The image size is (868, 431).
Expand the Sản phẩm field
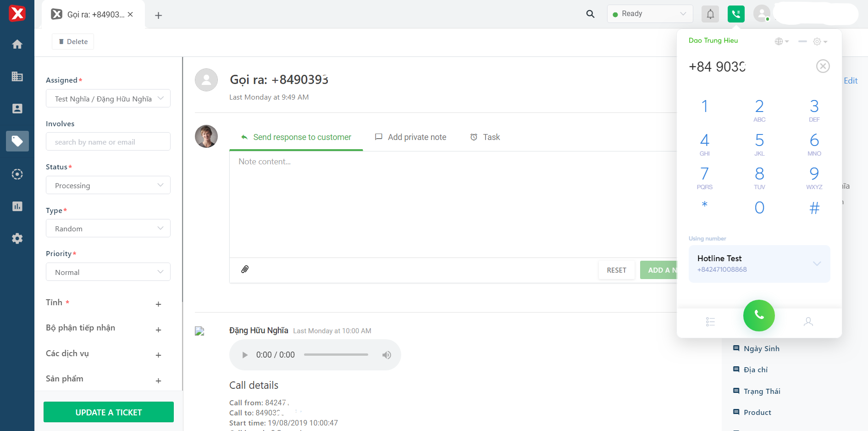coord(158,381)
